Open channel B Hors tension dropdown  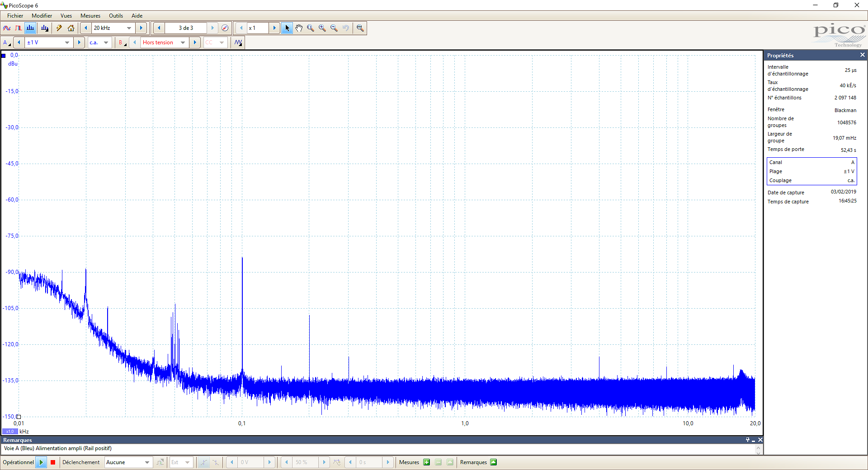(165, 42)
